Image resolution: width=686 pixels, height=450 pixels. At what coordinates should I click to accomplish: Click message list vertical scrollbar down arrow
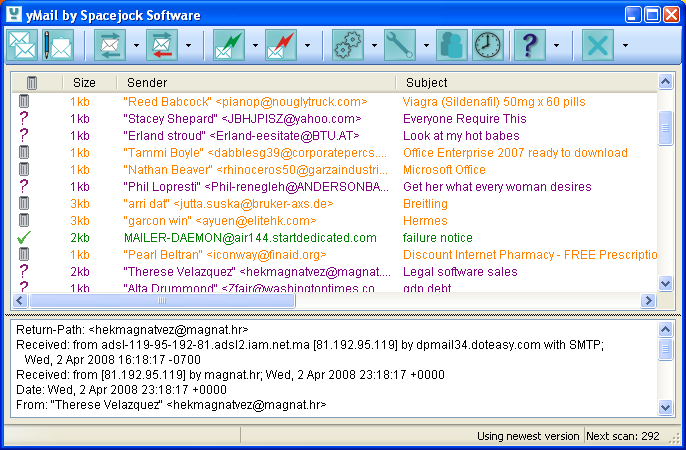(666, 284)
